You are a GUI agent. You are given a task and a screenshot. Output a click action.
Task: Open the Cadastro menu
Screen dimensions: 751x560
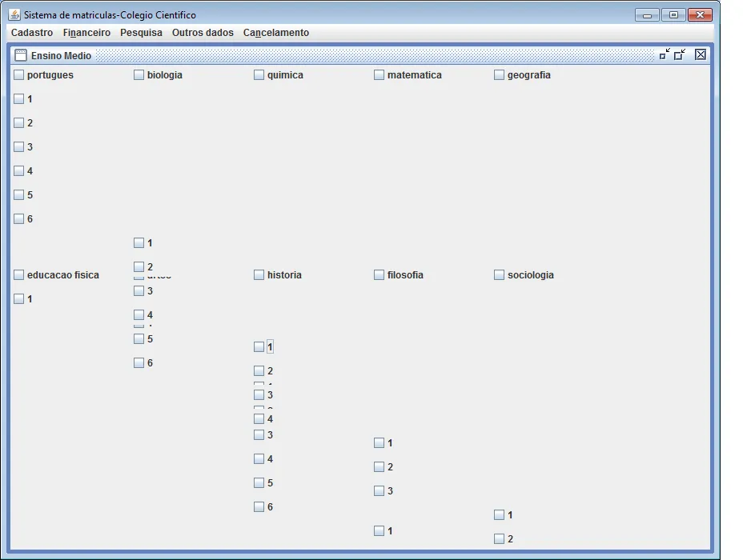click(x=32, y=33)
